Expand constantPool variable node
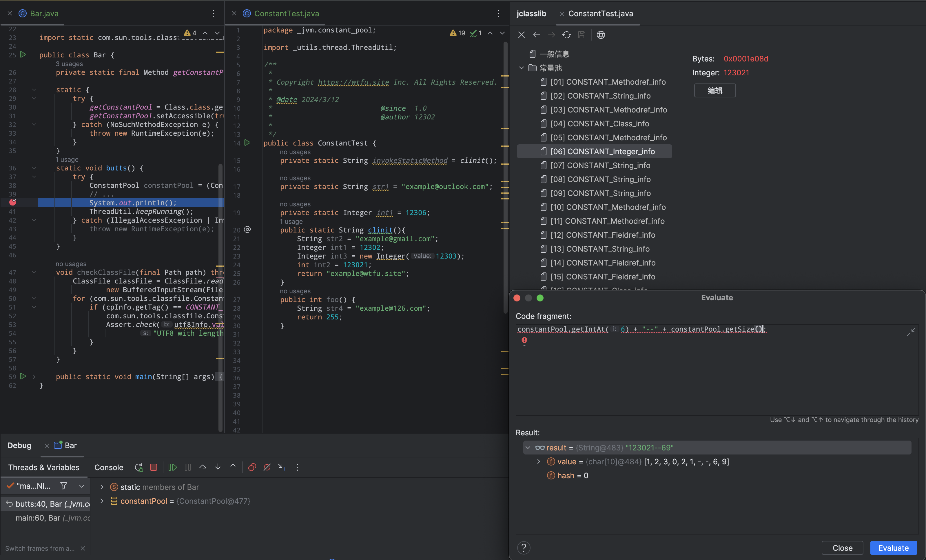 coord(101,501)
